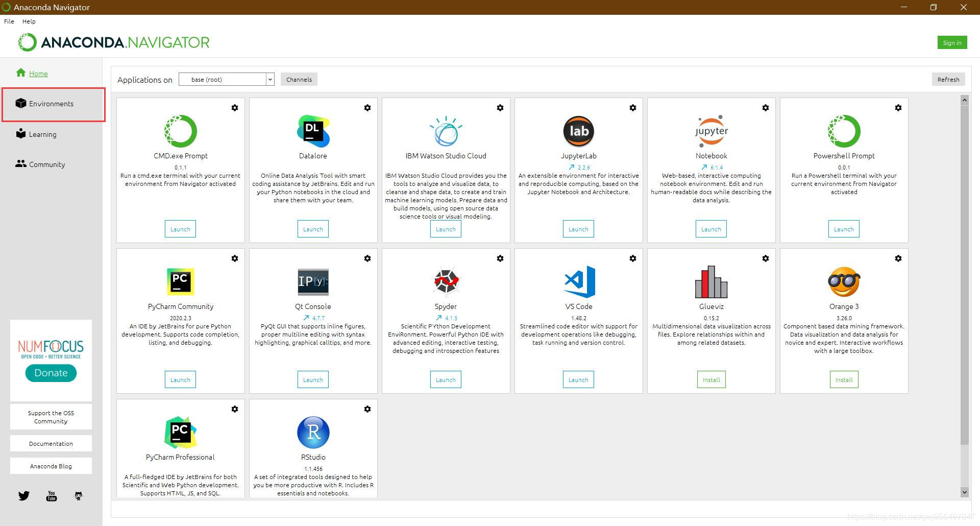Click the JupyterLab app logo
Viewport: 980px width, 526px height.
click(x=579, y=131)
